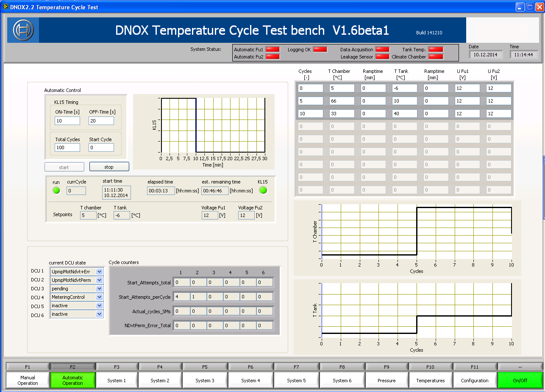Open the Temperatures tab
Screen dimensions: 545x392
tap(430, 380)
